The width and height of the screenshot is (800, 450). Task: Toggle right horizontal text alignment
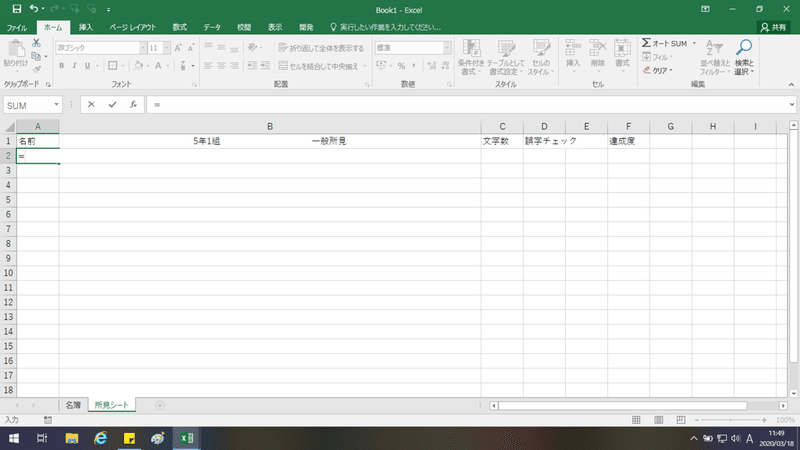tap(234, 65)
